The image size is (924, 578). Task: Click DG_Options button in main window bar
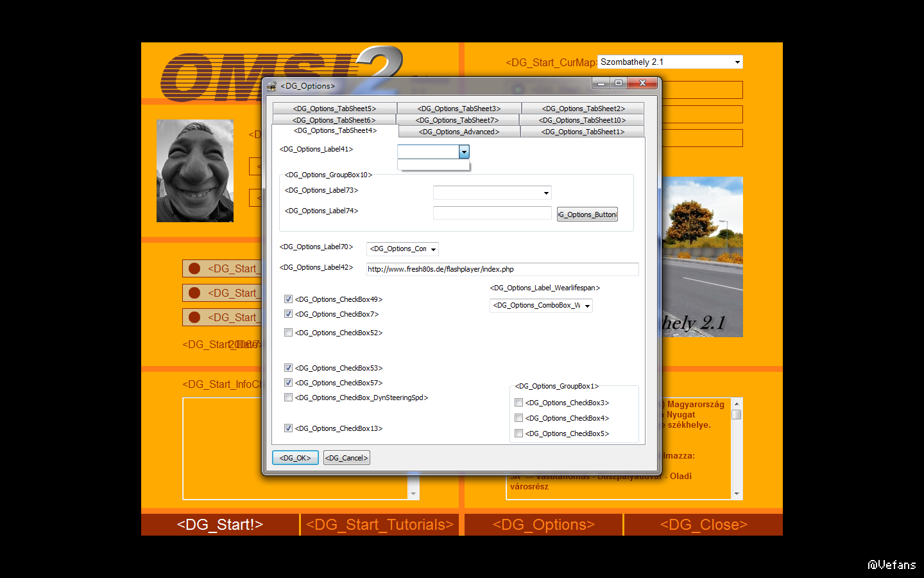coord(543,525)
